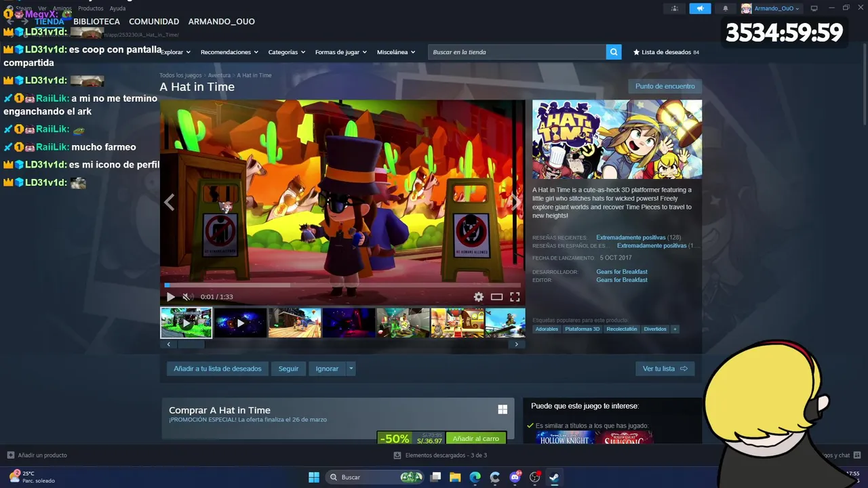Open Task View on the taskbar
Screen dimensions: 868x488
[x=436, y=477]
